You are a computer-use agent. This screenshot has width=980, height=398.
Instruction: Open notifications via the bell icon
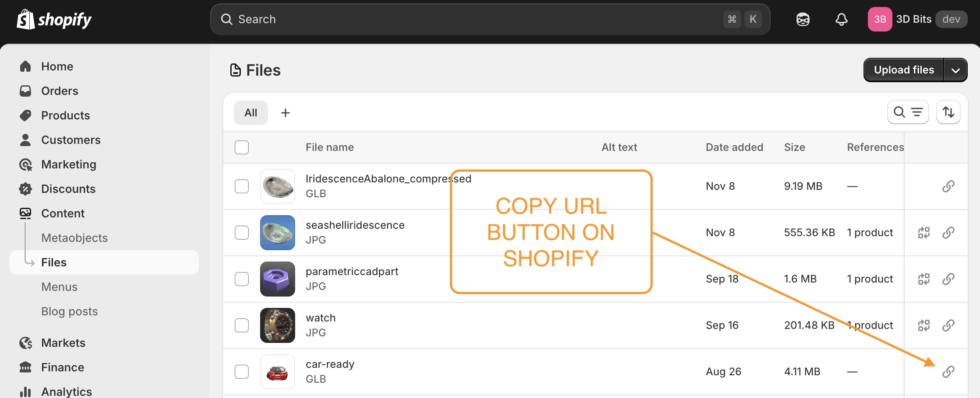pyautogui.click(x=840, y=19)
